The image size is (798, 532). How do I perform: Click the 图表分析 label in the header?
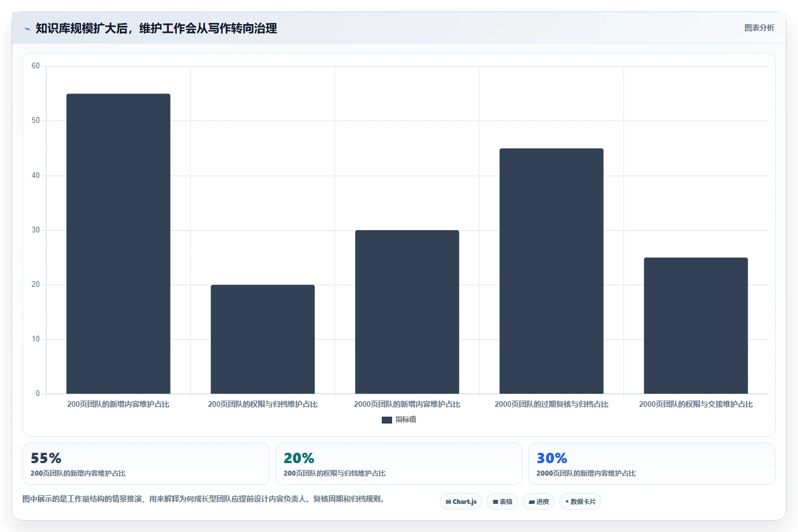pyautogui.click(x=759, y=28)
